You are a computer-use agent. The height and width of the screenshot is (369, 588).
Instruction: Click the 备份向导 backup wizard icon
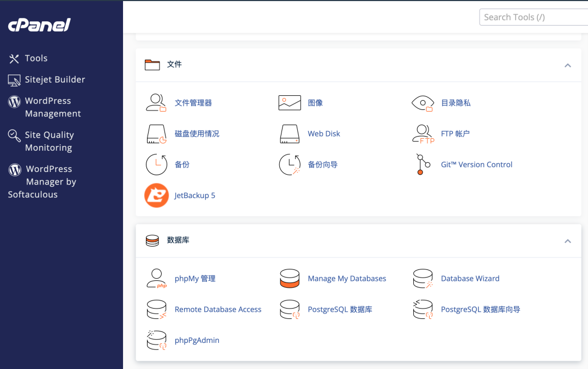(290, 164)
